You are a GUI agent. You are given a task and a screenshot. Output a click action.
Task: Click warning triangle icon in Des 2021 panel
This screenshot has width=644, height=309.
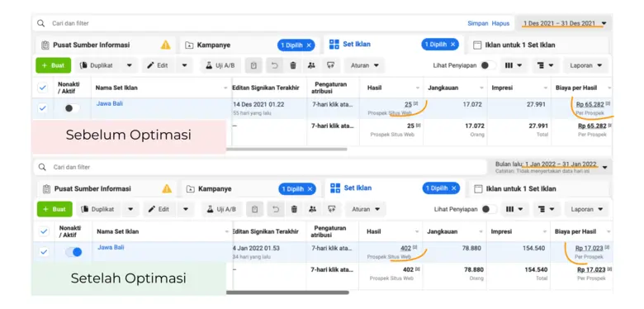point(165,45)
